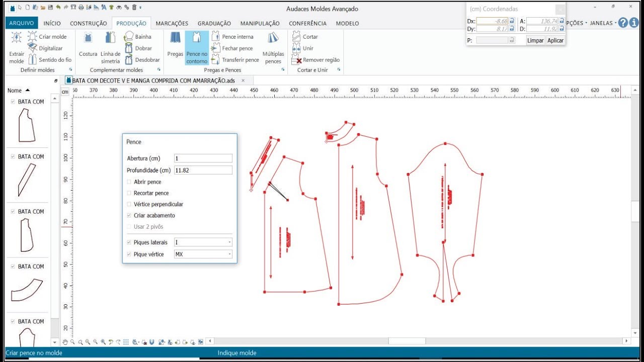This screenshot has width=644, height=362.
Task: Toggle the Piques laterais checkbox
Action: (x=129, y=242)
